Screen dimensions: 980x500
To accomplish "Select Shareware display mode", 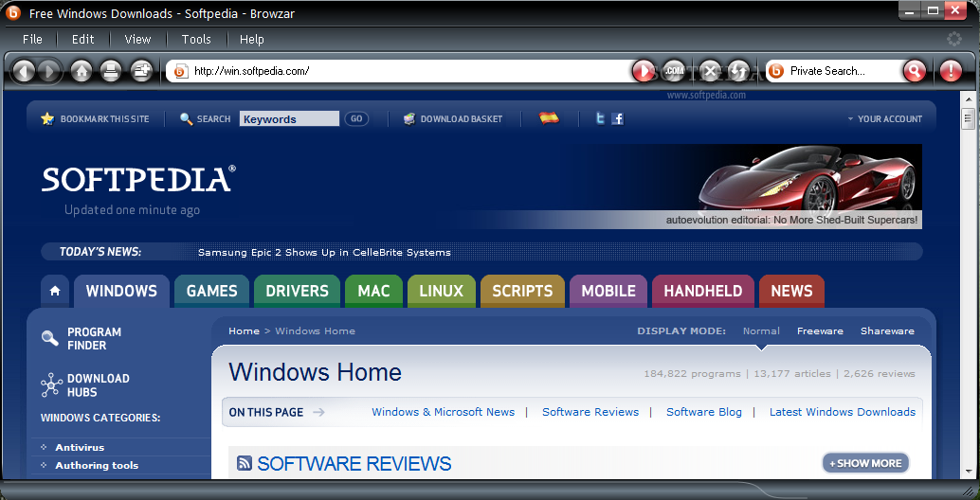I will 887,330.
